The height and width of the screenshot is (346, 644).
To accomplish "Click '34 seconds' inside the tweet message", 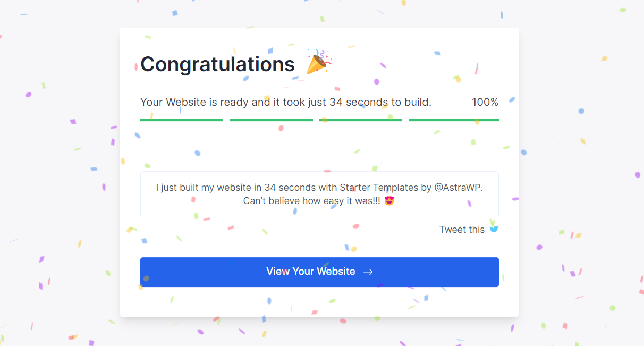I will point(290,188).
